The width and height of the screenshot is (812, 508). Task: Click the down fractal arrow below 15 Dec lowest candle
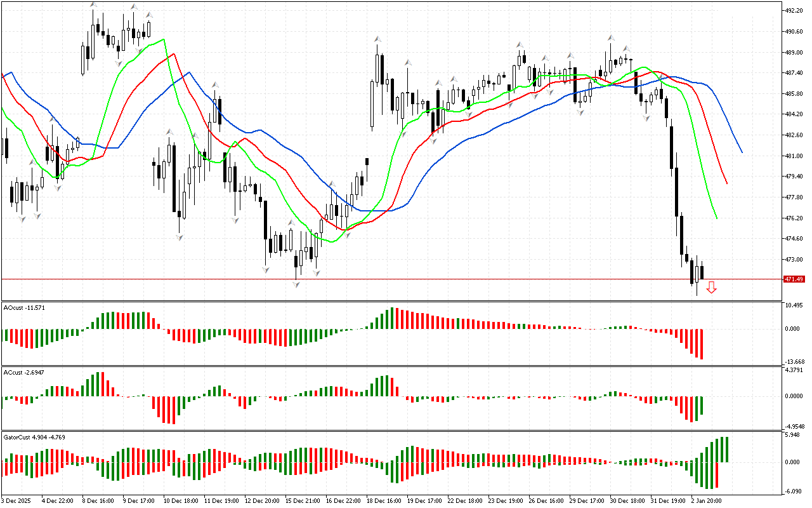click(296, 284)
